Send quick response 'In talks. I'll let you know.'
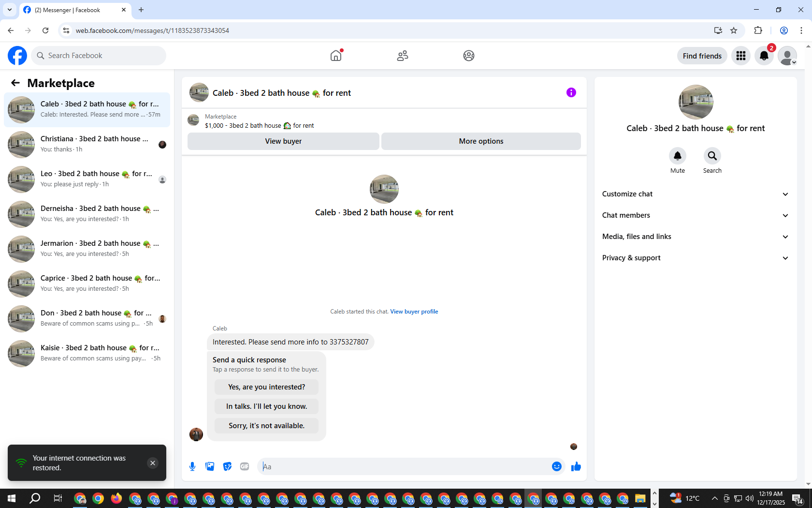This screenshot has width=812, height=508. [x=267, y=406]
